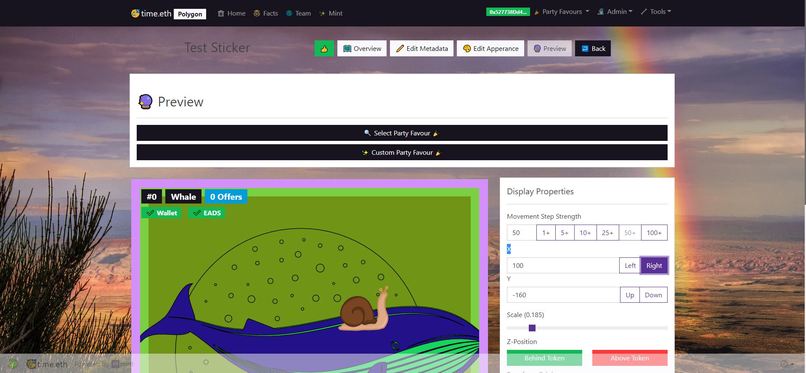Select the Preview tab
Image resolution: width=806 pixels, height=373 pixels.
click(x=549, y=48)
